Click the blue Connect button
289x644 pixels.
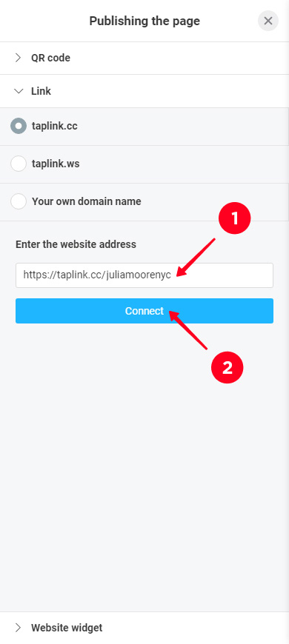click(144, 311)
